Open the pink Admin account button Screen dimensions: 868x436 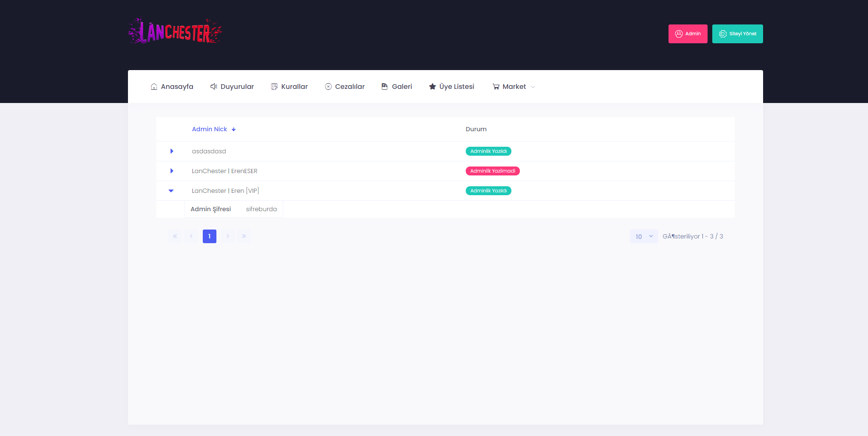click(687, 34)
